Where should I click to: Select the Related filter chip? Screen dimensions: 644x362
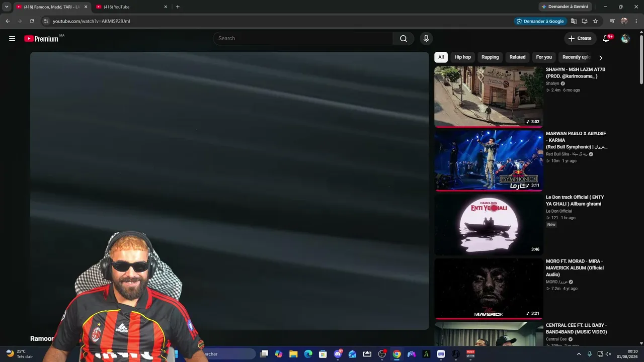(x=517, y=57)
